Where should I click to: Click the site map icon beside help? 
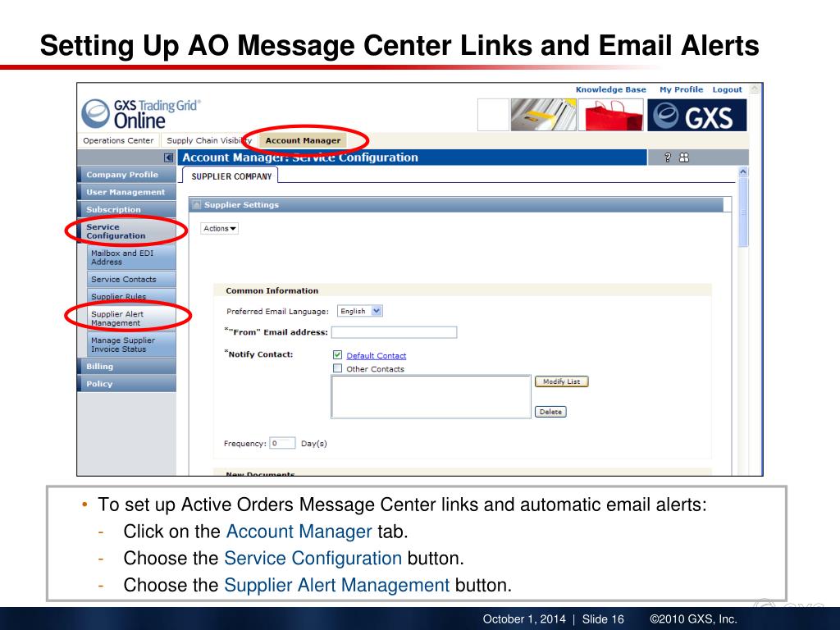coord(684,157)
